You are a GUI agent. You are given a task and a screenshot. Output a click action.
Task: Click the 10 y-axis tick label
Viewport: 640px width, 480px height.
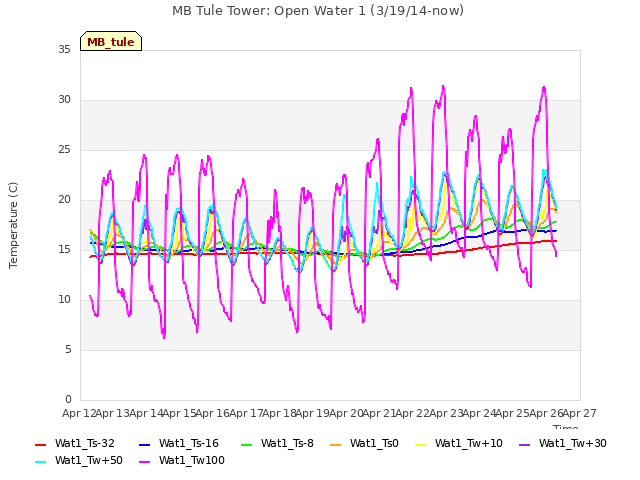pos(64,300)
